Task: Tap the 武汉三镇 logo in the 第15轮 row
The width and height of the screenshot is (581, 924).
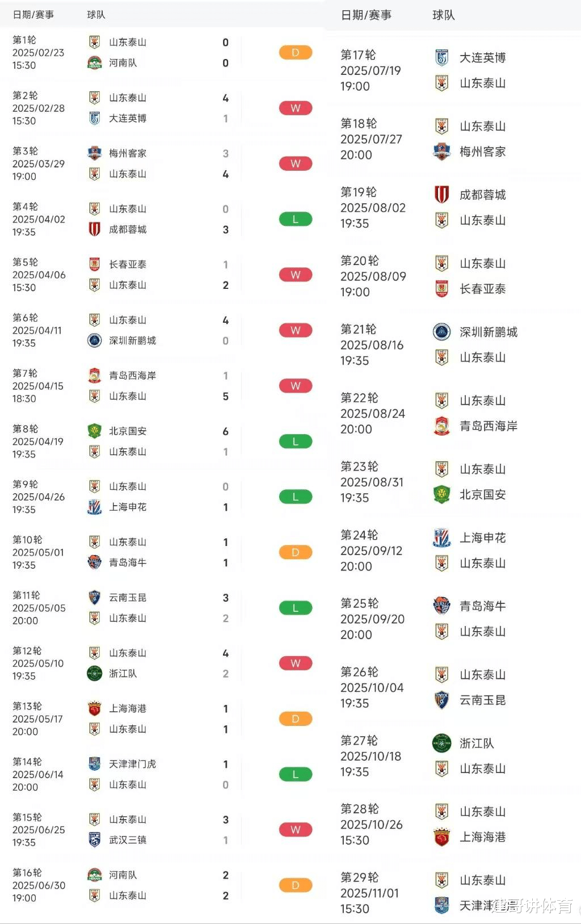Action: tap(95, 840)
